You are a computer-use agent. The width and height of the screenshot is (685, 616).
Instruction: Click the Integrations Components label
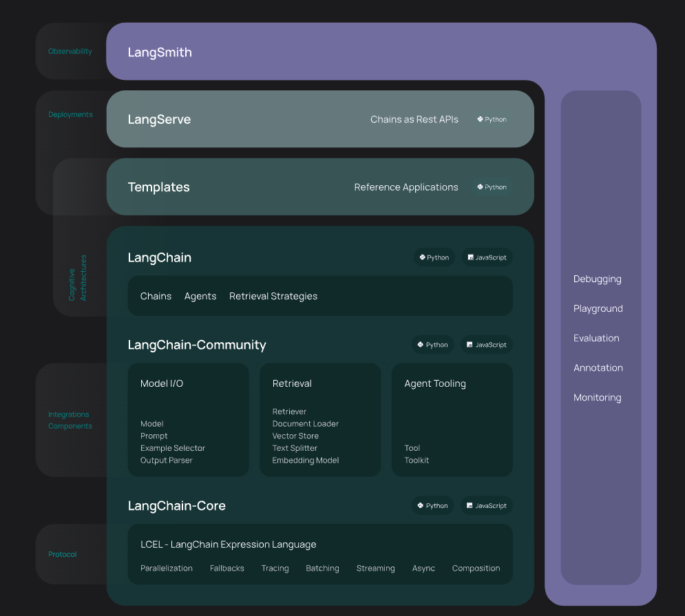click(x=70, y=420)
